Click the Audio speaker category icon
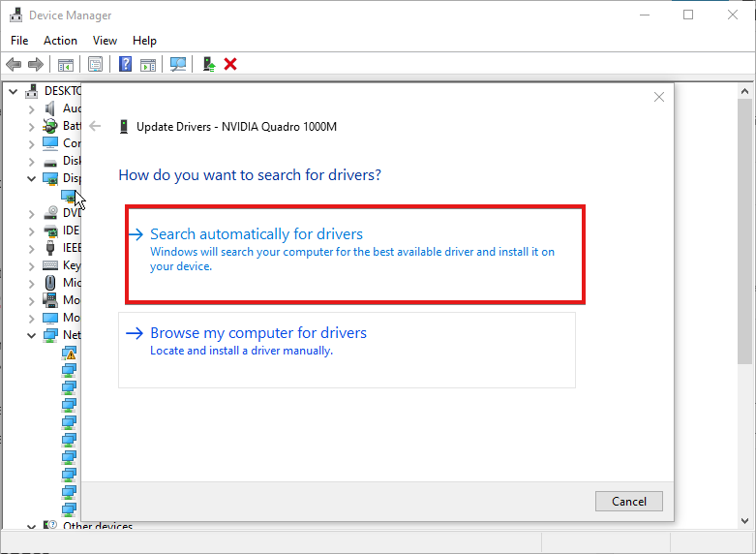756x554 pixels. [50, 108]
